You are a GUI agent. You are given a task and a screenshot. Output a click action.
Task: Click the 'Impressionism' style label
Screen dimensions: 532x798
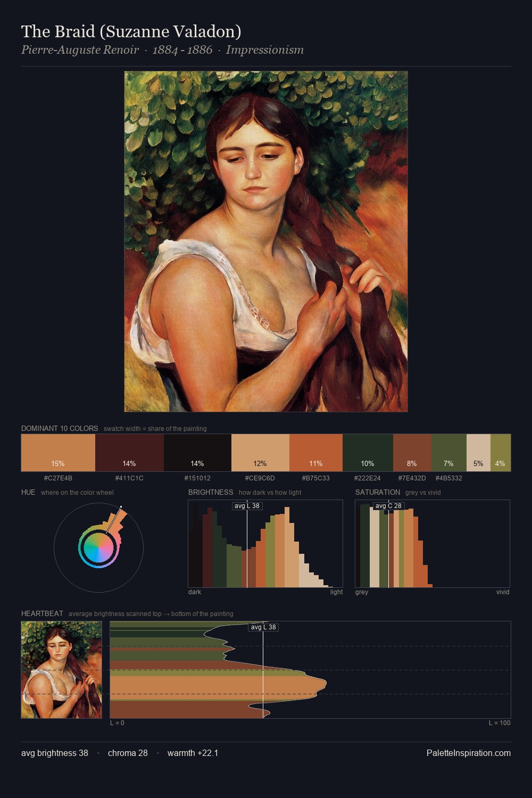pos(265,50)
